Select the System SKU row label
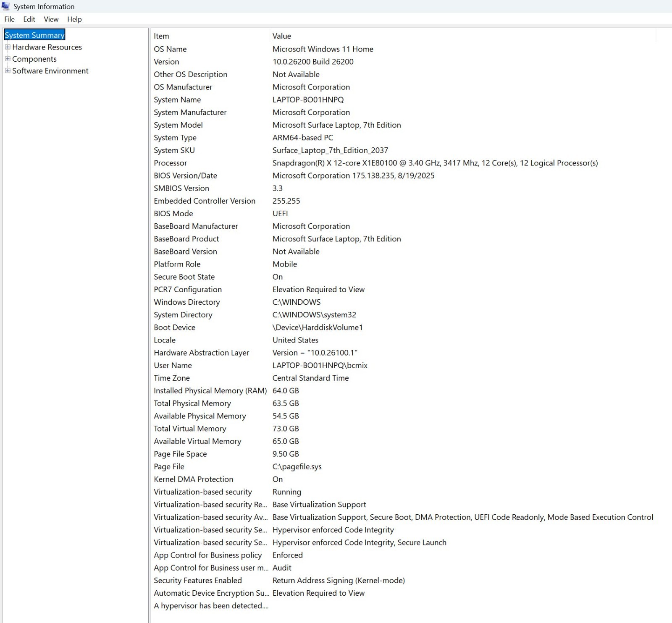 click(x=174, y=150)
